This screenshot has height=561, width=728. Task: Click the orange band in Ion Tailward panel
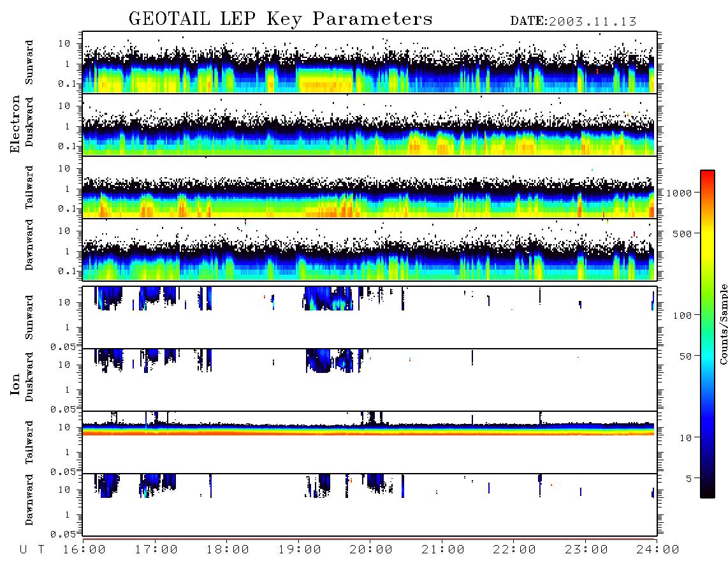click(368, 433)
